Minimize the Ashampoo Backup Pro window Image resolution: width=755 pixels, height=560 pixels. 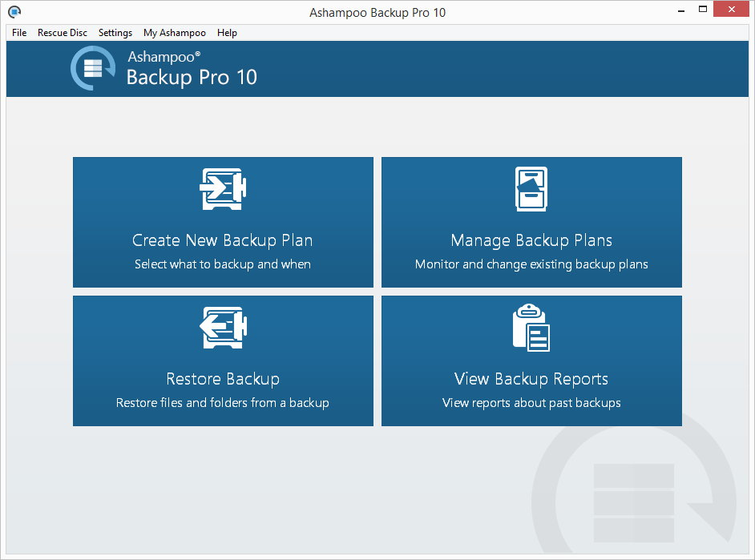(x=681, y=10)
